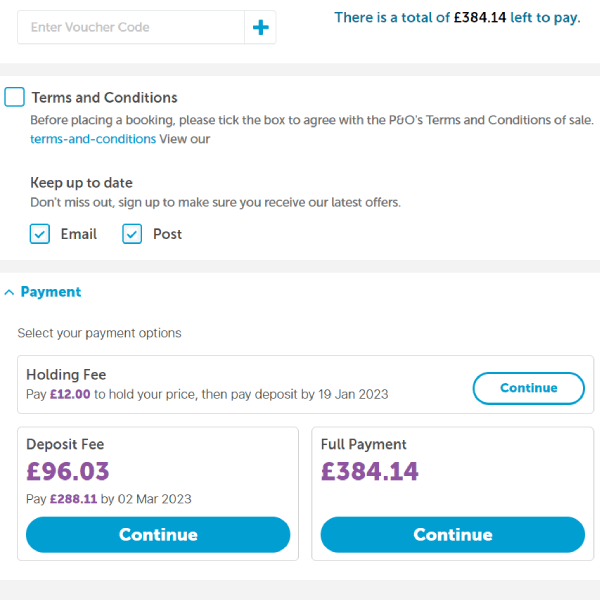This screenshot has width=600, height=600.
Task: Click the Email label text
Action: point(79,234)
